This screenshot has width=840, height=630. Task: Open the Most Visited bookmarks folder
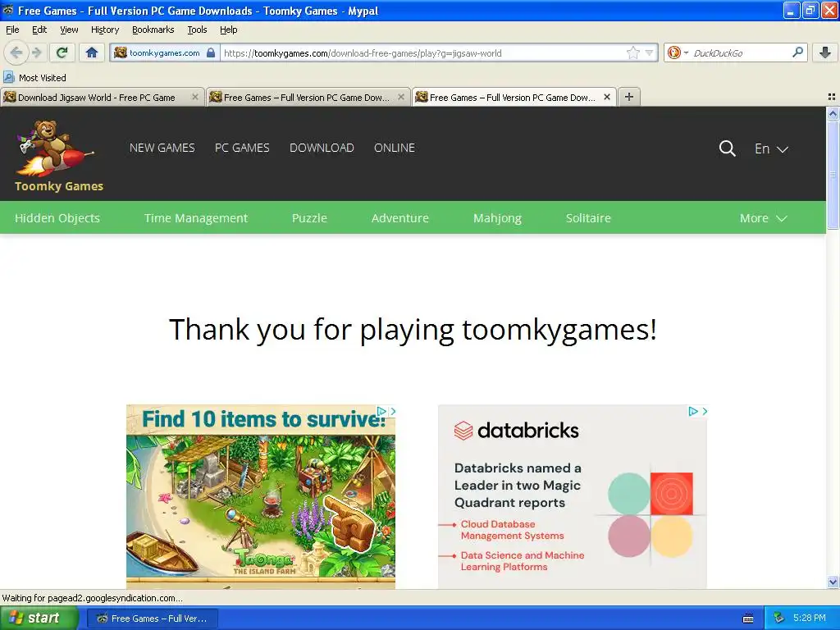click(x=34, y=78)
